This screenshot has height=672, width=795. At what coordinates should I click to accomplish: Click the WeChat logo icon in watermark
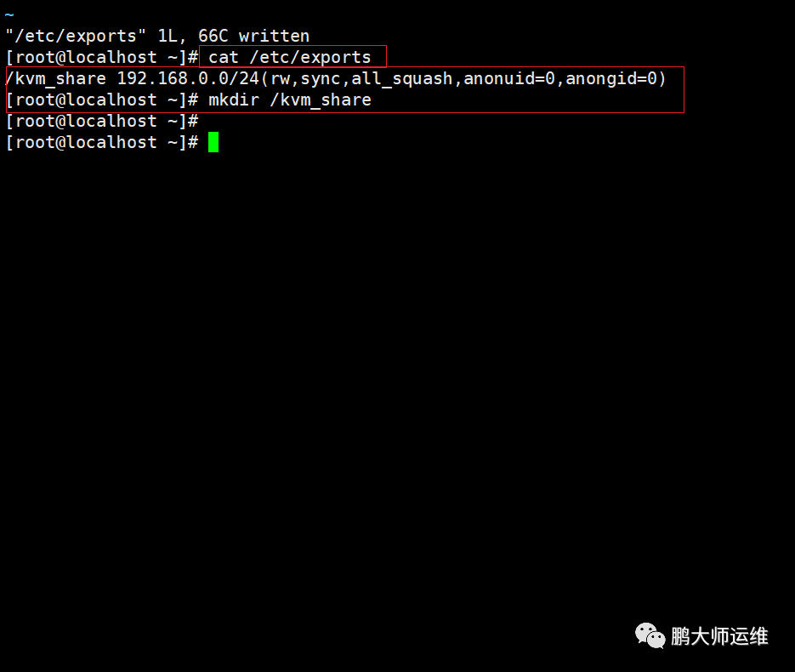tap(650, 636)
